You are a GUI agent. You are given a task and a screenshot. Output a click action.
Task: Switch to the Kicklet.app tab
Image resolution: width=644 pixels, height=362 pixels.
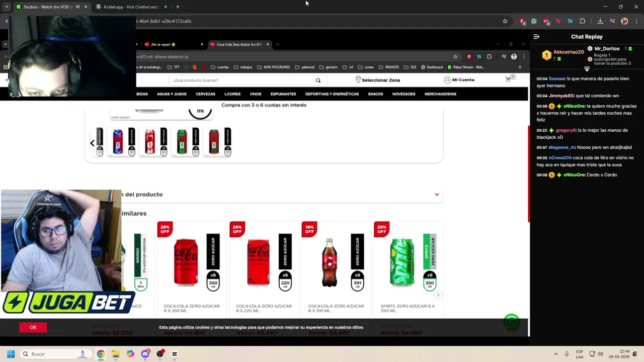coord(131,7)
